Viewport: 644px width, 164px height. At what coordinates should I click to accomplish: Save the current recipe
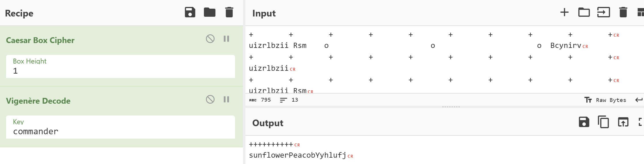190,12
